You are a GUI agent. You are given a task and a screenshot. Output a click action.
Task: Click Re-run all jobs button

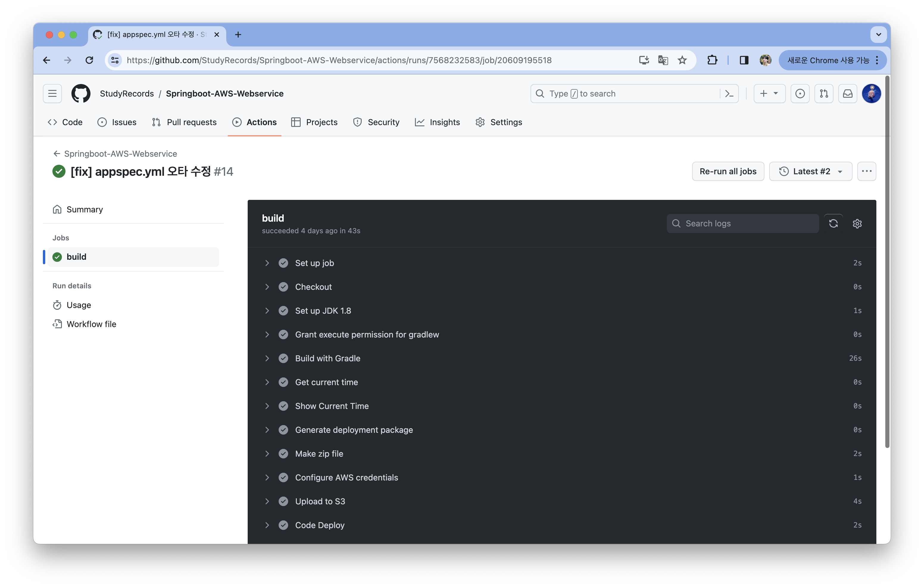click(728, 171)
